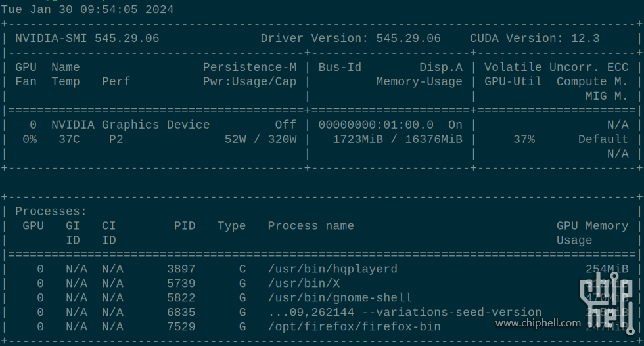The image size is (644, 346).
Task: Select the 'Pwr:Usage/Cap' header
Action: coord(250,81)
